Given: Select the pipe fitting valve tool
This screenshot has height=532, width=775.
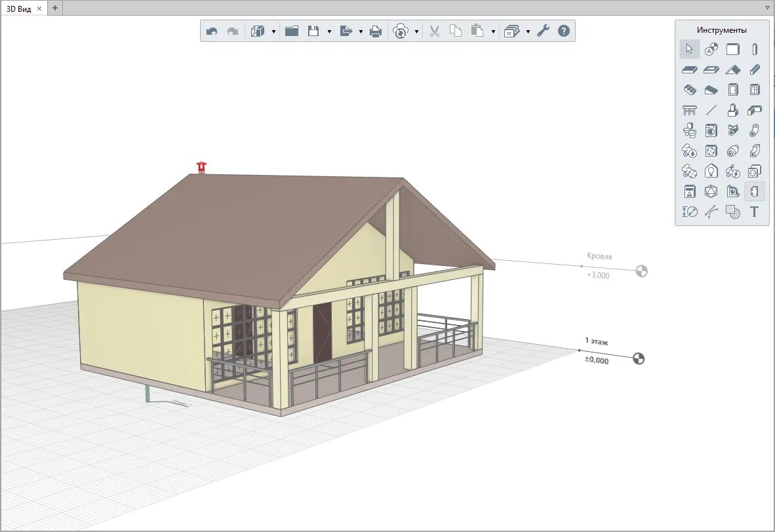Looking at the screenshot, I should click(733, 130).
